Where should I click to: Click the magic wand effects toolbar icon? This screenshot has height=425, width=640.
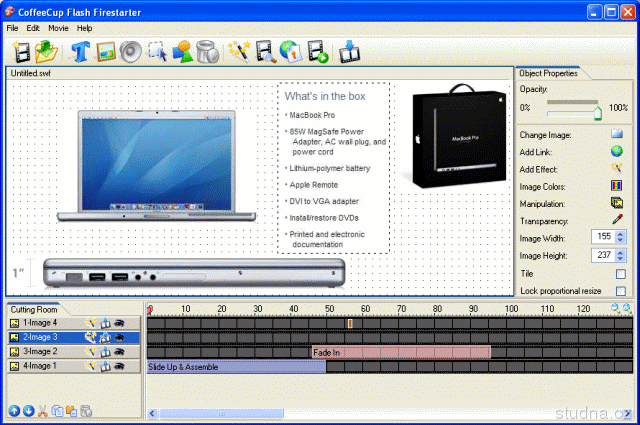pos(239,51)
